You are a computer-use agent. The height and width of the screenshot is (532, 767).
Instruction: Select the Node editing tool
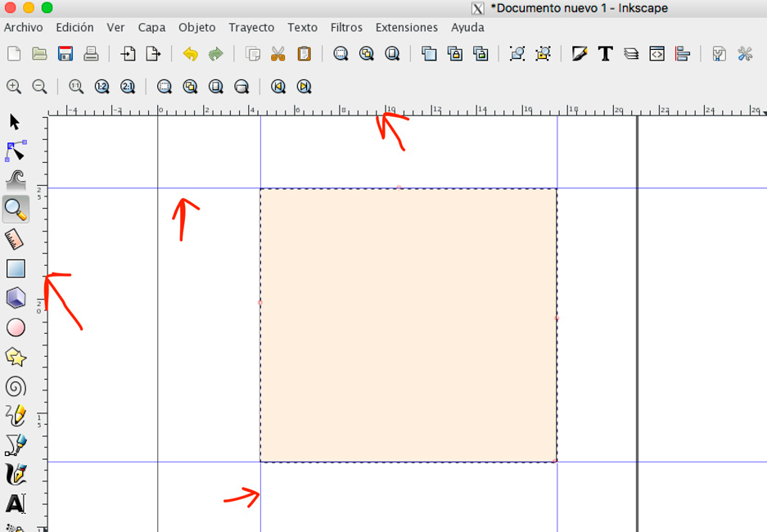point(13,150)
